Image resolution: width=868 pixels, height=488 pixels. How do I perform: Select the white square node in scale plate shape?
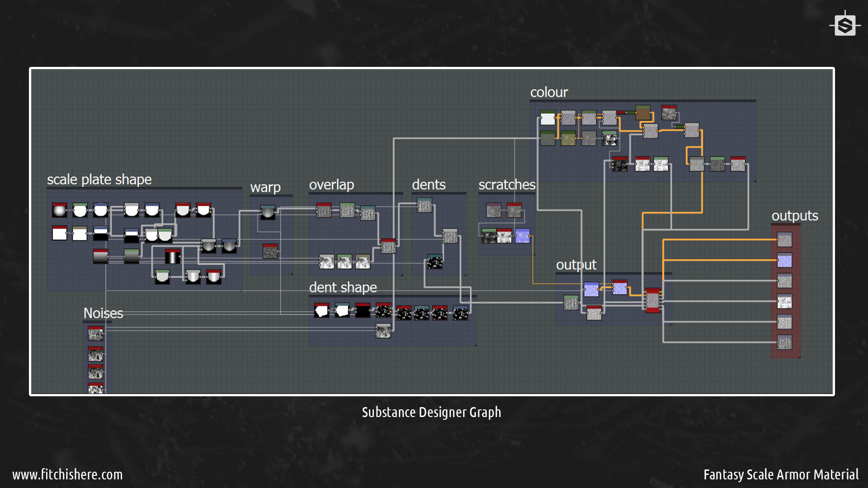59,233
